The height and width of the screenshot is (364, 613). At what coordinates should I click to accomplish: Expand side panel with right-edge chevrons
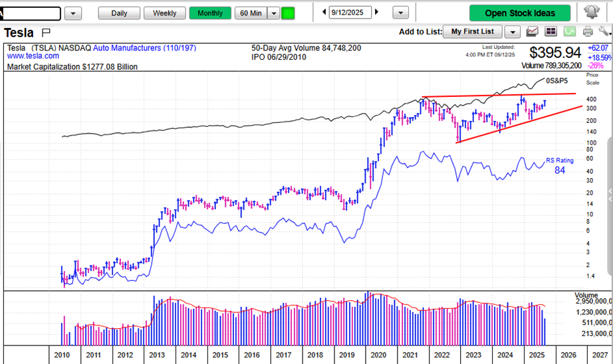[610, 195]
